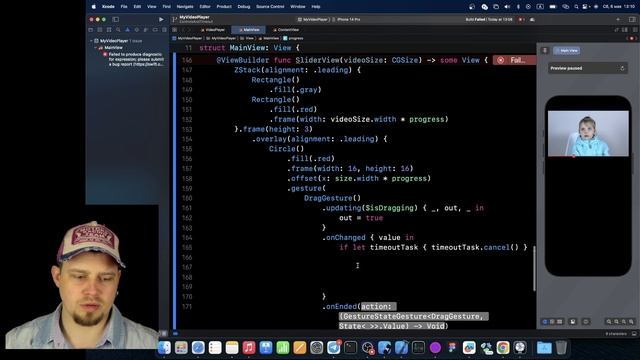Screen dimensions: 640x360
Task: Click the progress breadcrumb in jump bar
Action: click(x=293, y=38)
